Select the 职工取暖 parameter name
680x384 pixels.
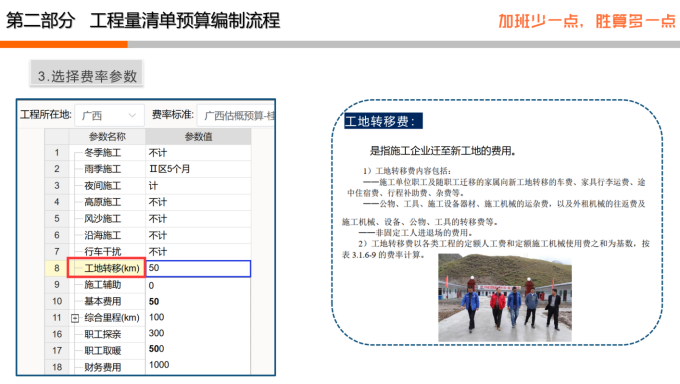[103, 351]
